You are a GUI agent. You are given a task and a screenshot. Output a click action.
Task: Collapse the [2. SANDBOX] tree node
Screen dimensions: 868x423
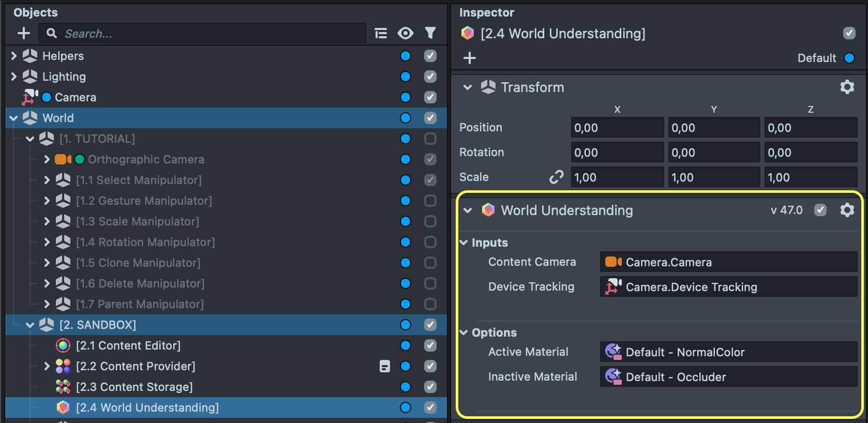tap(30, 325)
